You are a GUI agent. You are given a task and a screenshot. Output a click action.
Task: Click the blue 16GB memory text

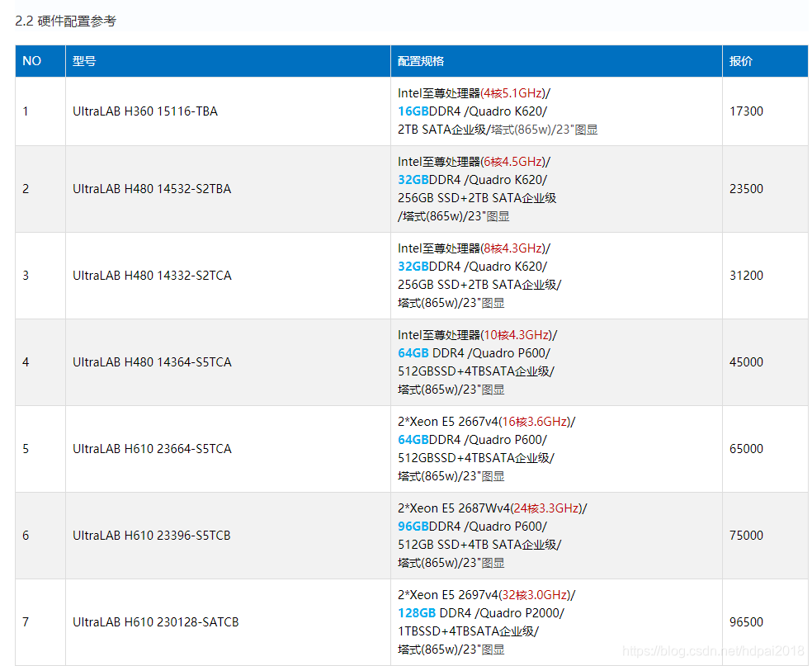click(x=413, y=111)
